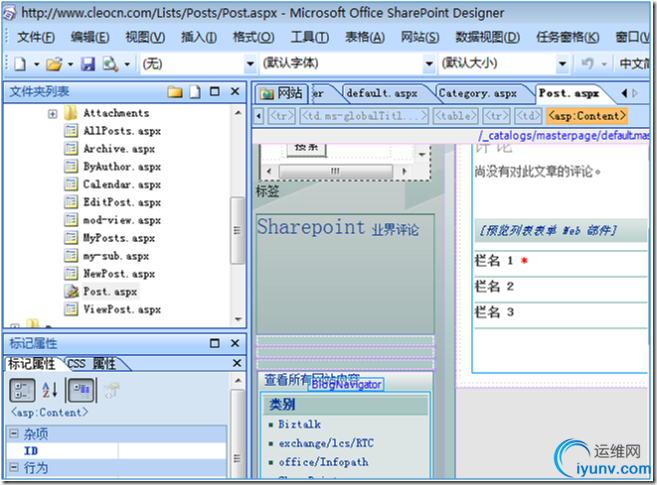Switch to the Category.aspx tab
The width and height of the screenshot is (657, 485).
point(478,93)
